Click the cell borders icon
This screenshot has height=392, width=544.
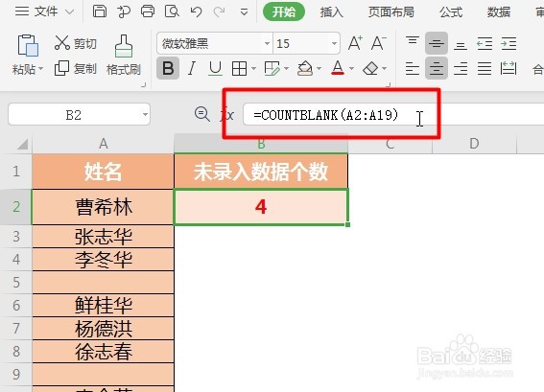pos(240,68)
